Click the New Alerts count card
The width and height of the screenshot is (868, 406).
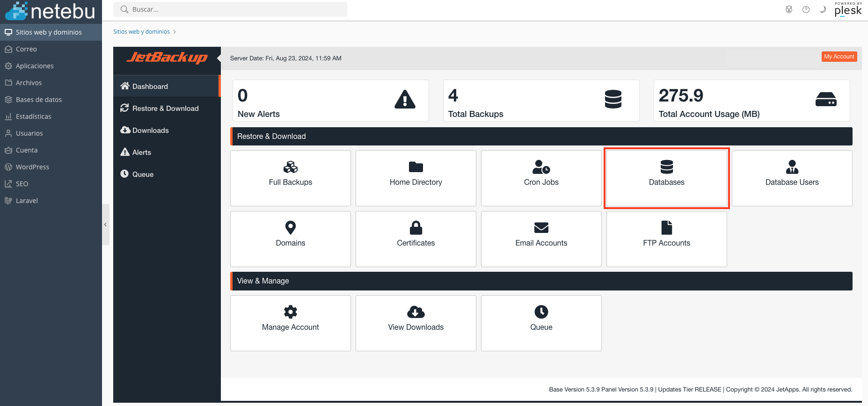pyautogui.click(x=331, y=101)
